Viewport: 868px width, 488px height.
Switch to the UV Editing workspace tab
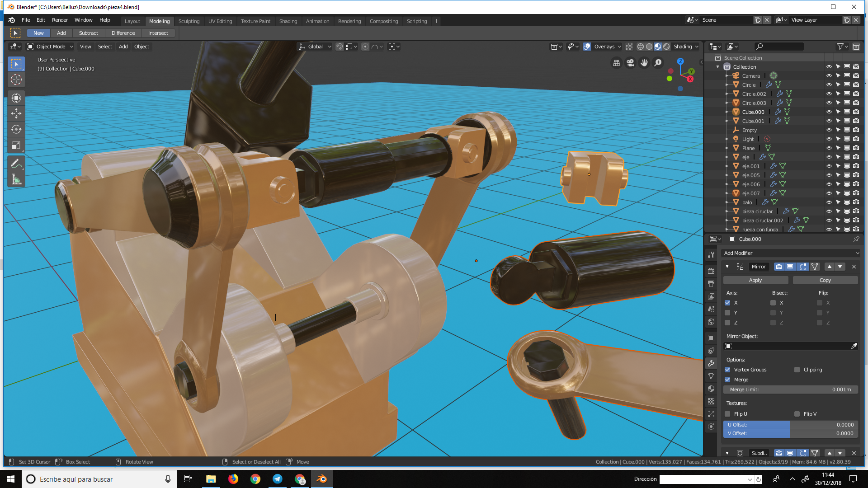point(220,21)
